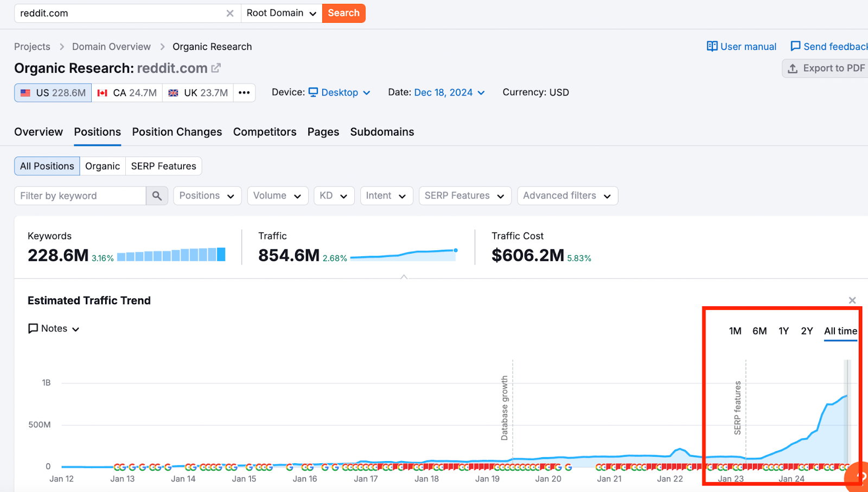Click the keyword filter magnifier icon
Image resolution: width=868 pixels, height=492 pixels.
click(x=157, y=196)
